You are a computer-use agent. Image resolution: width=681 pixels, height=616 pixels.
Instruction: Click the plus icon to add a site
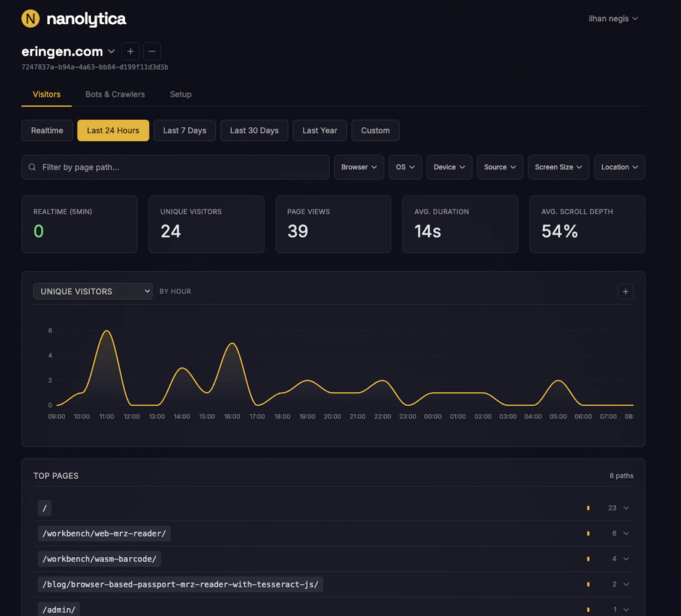click(x=130, y=51)
